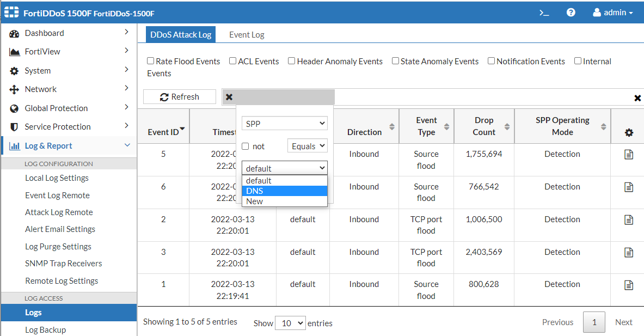Viewport: 644px width, 336px height.
Task: Open the online help icon
Action: [571, 12]
